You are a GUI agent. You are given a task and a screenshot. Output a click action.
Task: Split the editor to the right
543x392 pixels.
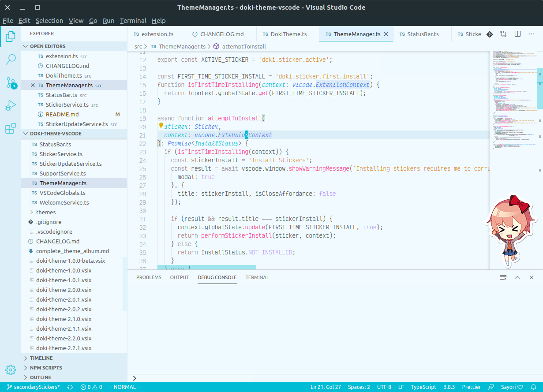click(518, 34)
